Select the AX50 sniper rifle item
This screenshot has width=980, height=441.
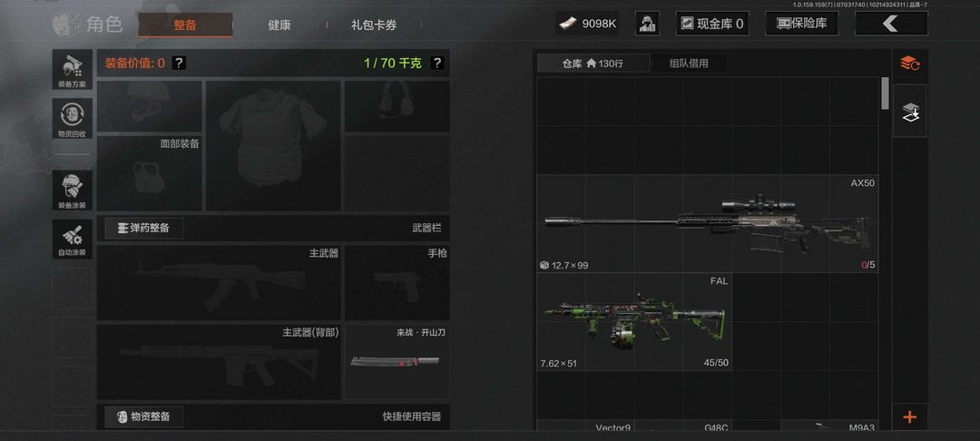click(708, 223)
